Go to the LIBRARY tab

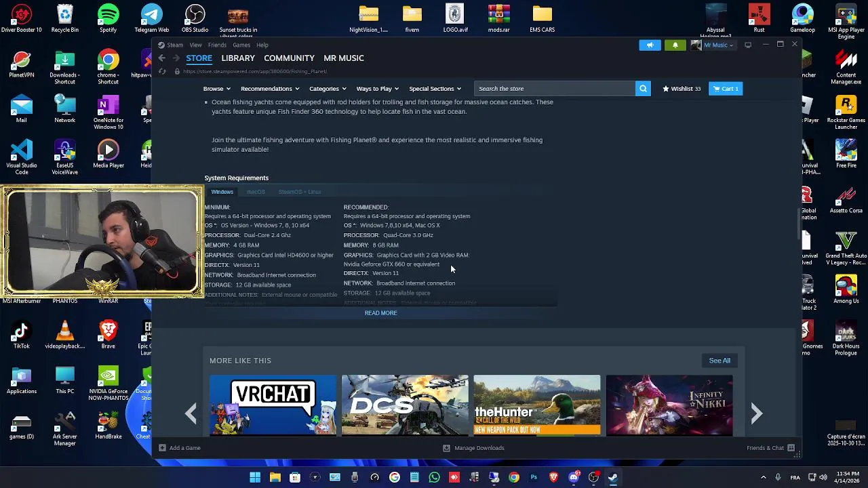coord(238,58)
